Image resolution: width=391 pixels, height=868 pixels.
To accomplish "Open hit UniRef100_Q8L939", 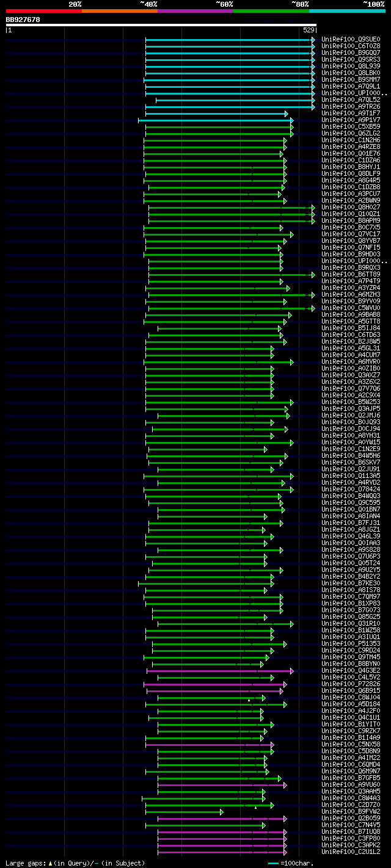I will coord(351,67).
